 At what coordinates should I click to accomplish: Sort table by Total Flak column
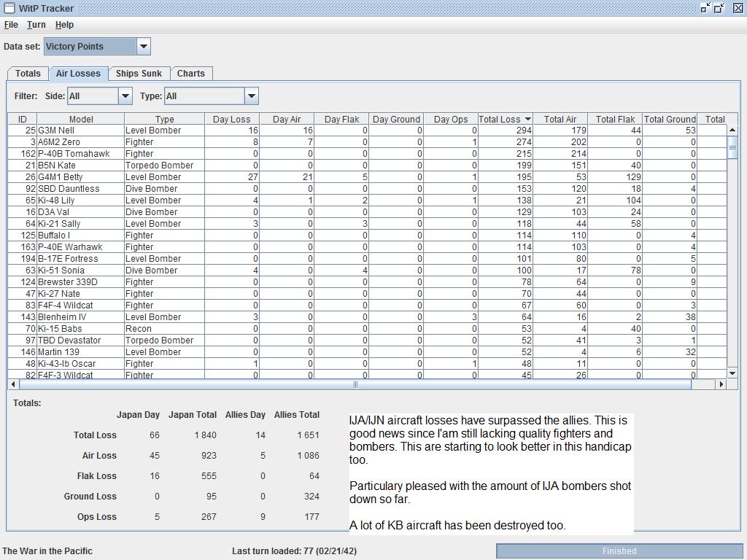615,119
